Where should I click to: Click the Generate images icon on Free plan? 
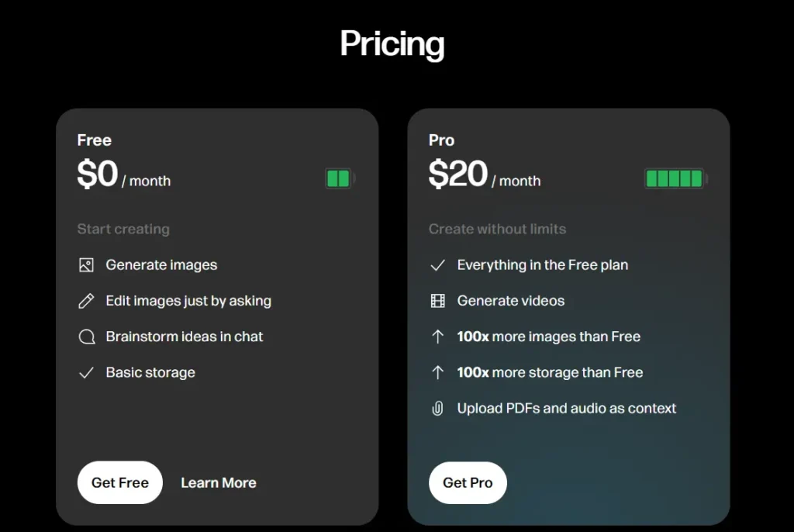(x=87, y=265)
